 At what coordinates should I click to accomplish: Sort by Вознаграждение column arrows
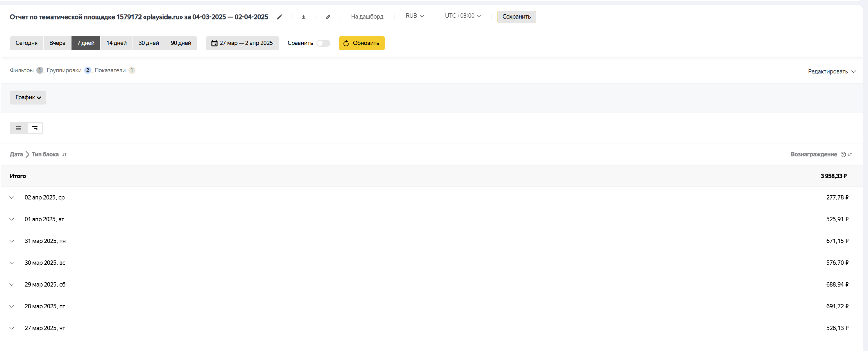[x=850, y=154]
